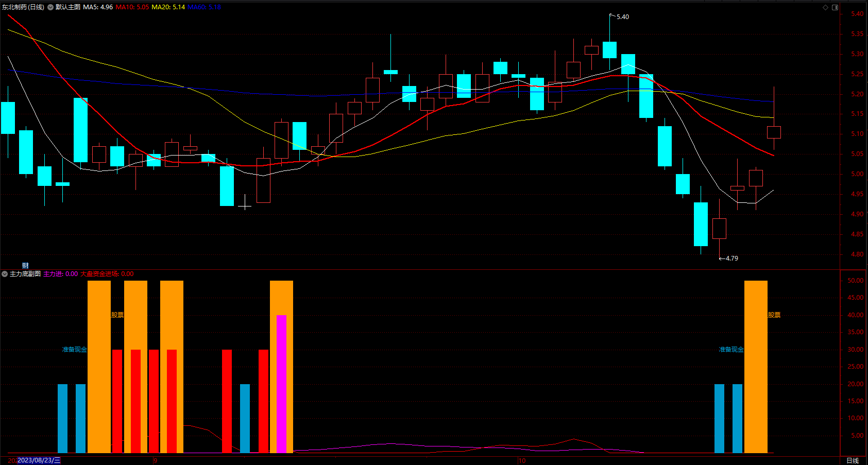Select the 主力进: 0.00 indicator value
The width and height of the screenshot is (868, 465).
[61, 274]
